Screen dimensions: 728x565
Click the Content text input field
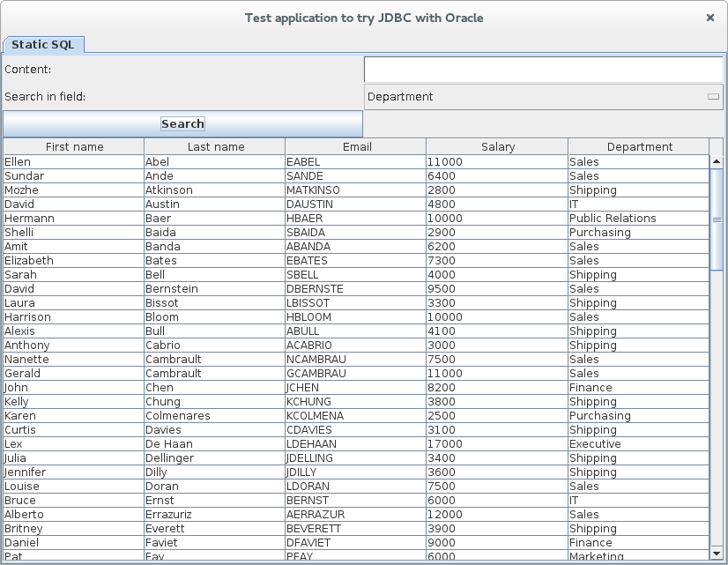click(542, 70)
